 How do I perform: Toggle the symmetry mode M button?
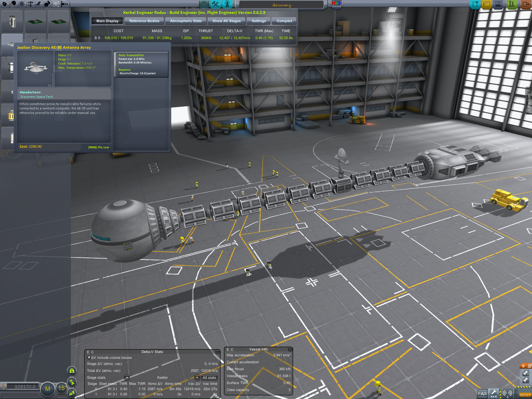[47, 389]
